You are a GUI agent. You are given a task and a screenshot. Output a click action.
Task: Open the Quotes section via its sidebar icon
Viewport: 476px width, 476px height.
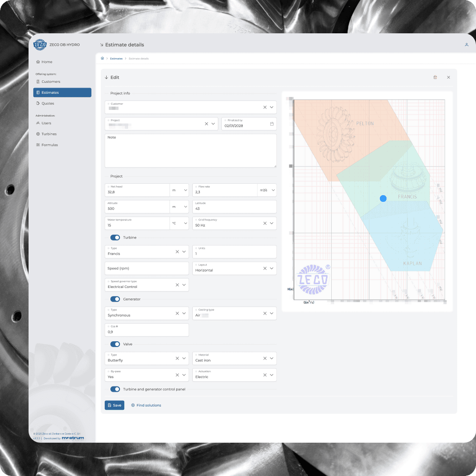pos(38,103)
